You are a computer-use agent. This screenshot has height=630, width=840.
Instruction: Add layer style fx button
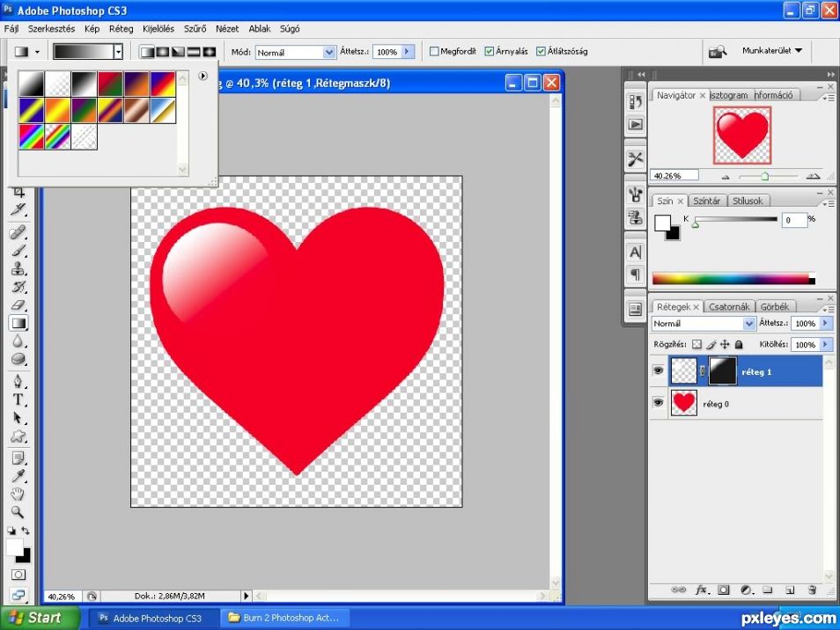click(x=701, y=590)
